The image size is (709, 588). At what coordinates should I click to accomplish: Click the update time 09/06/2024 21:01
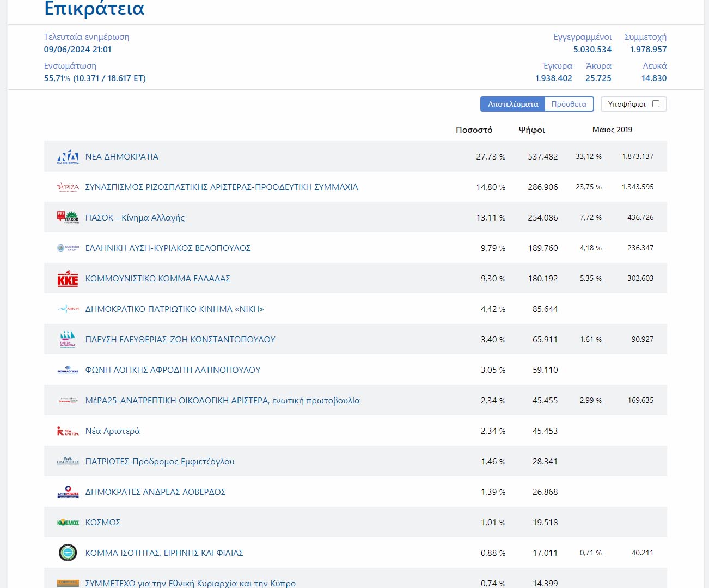coord(78,50)
